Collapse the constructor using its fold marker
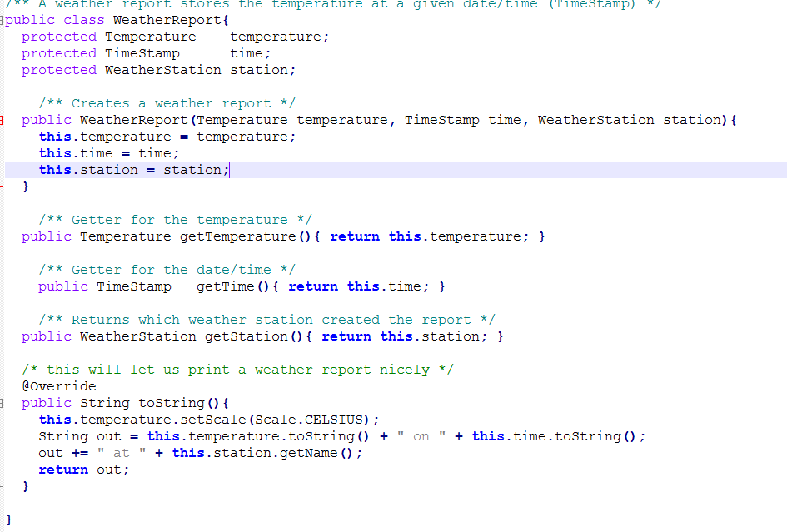 pyautogui.click(x=4, y=120)
